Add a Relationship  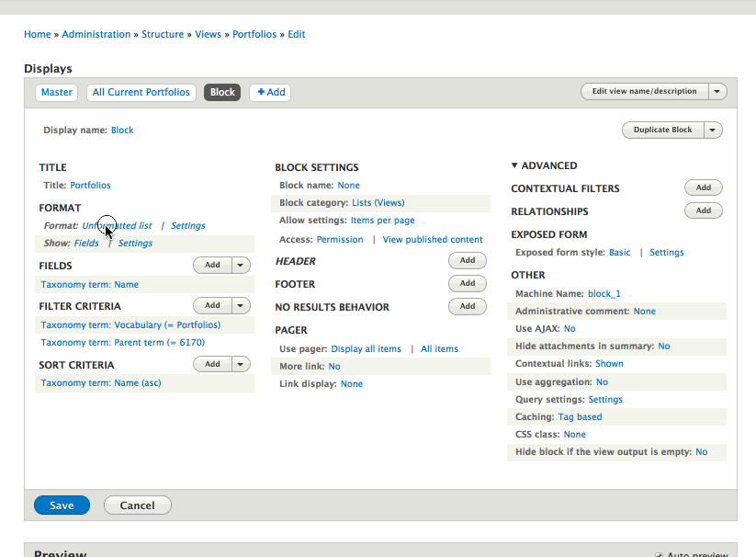coord(703,210)
